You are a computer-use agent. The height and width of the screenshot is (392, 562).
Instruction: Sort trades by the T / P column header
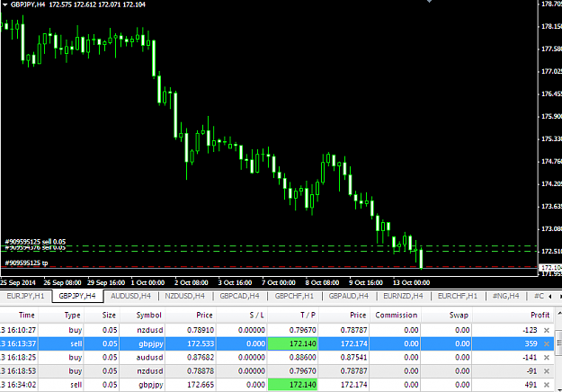[x=293, y=315]
